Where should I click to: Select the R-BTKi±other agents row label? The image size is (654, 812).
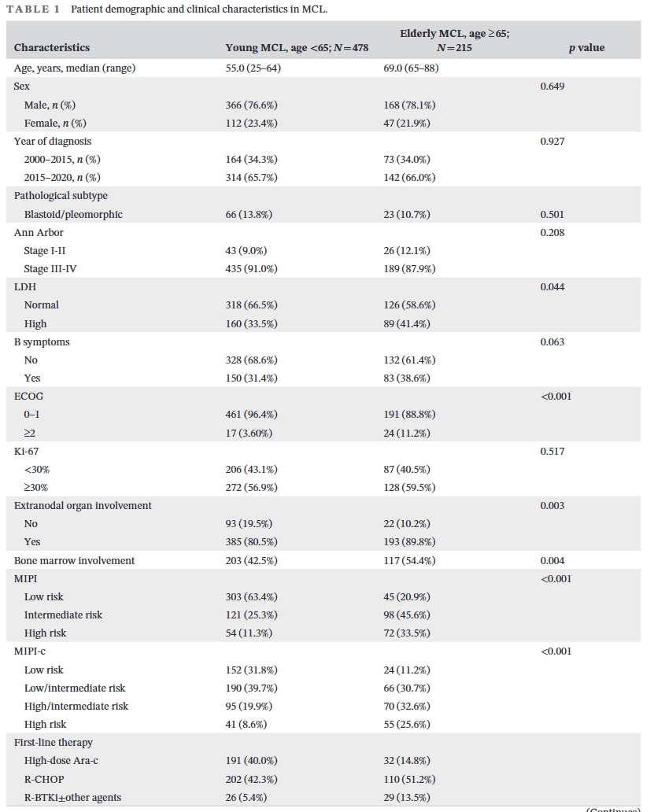pyautogui.click(x=72, y=798)
